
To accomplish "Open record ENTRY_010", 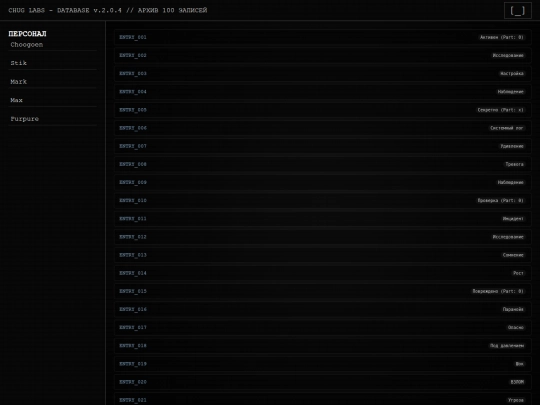I will point(322,200).
